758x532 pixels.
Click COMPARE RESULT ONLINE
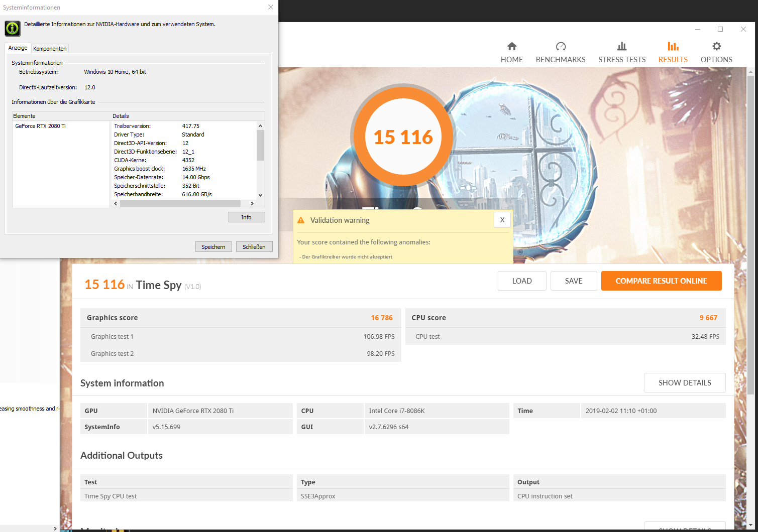coord(662,281)
